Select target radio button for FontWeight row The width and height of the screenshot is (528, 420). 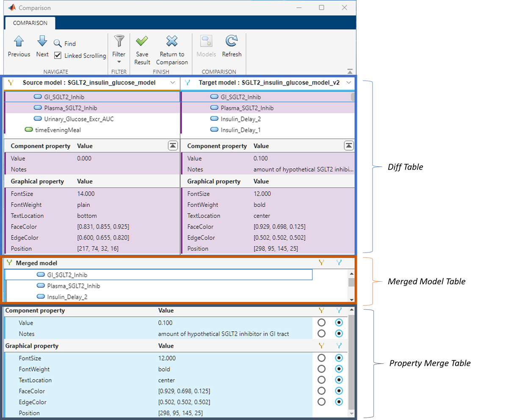[x=339, y=369]
